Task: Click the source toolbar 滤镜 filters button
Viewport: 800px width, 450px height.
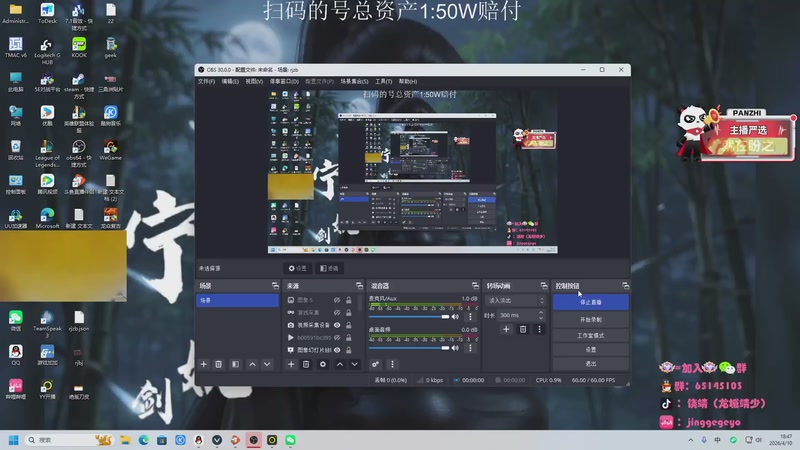Action: [329, 268]
